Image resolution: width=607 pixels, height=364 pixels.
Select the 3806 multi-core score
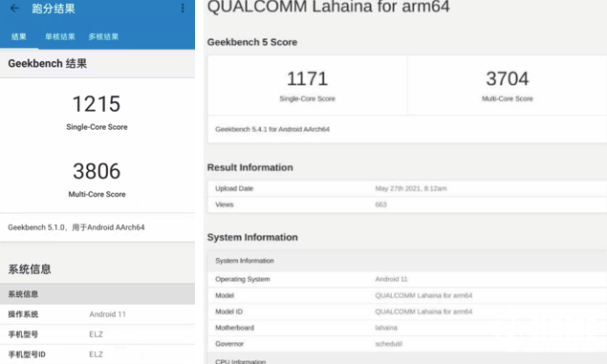click(x=97, y=171)
